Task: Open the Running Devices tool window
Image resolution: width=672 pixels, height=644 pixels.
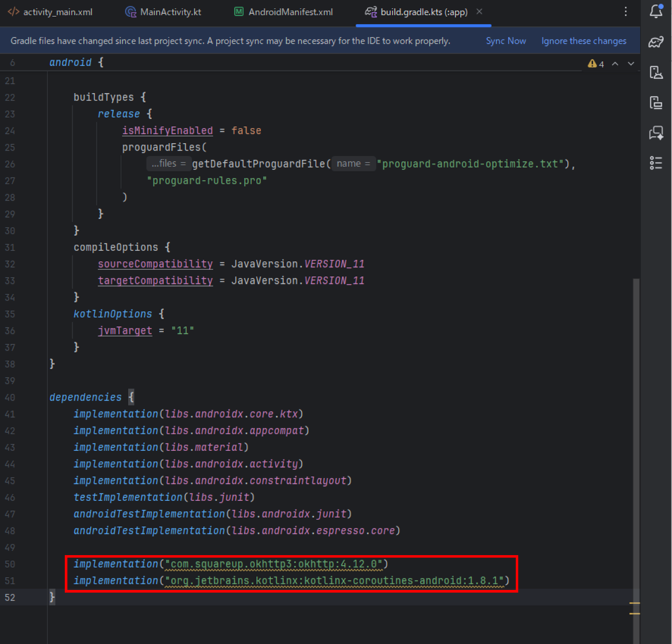Action: point(656,102)
